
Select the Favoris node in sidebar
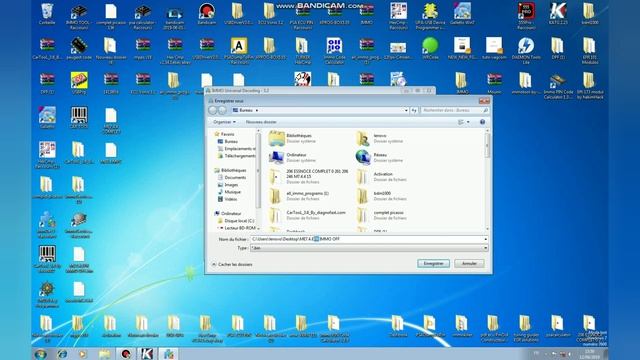point(224,134)
